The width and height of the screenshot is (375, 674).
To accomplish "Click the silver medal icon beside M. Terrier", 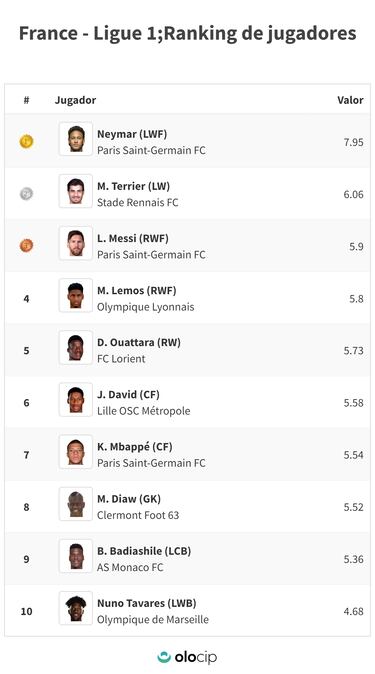I will (26, 194).
